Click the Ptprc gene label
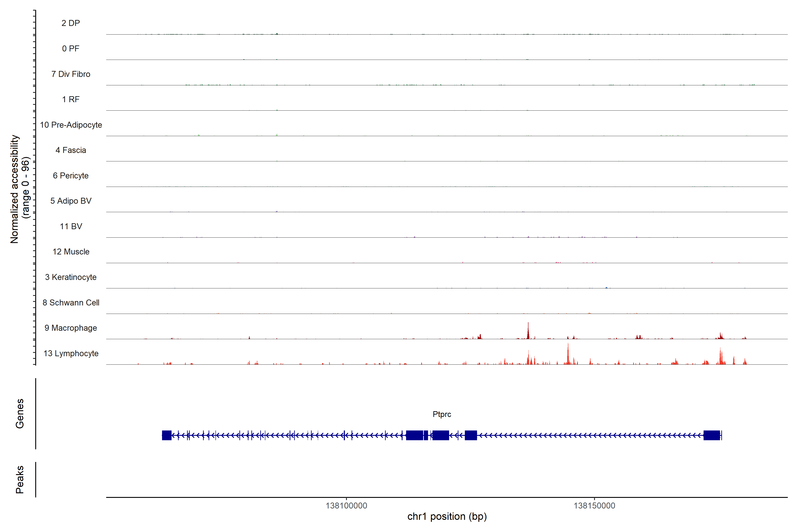The width and height of the screenshot is (798, 532). [x=442, y=414]
